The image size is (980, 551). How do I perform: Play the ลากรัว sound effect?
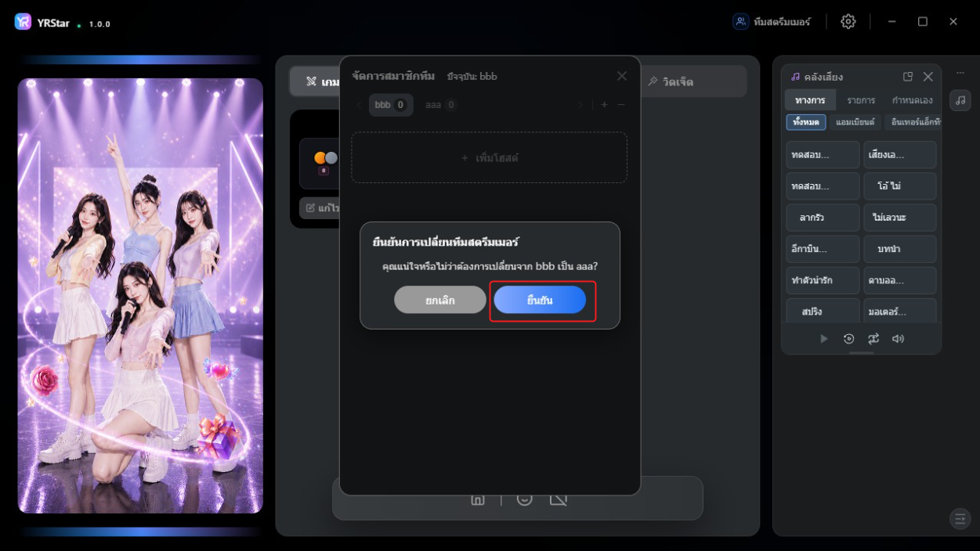pos(823,218)
